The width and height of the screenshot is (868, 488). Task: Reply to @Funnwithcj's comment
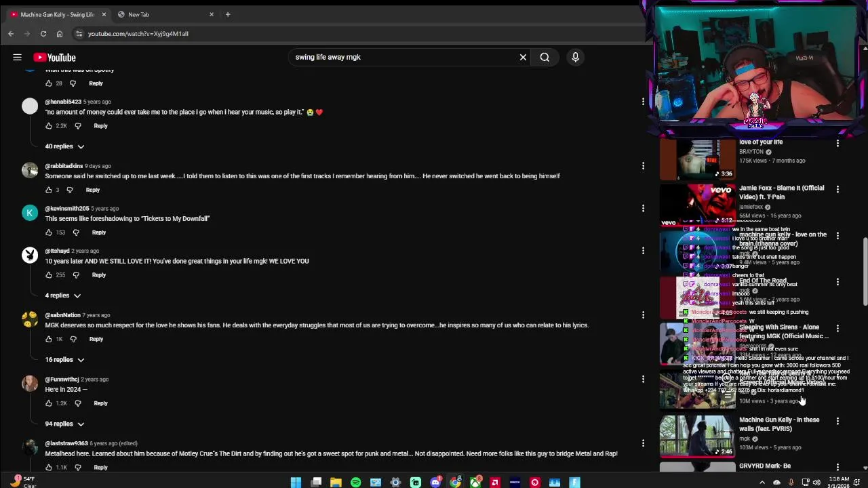point(100,403)
